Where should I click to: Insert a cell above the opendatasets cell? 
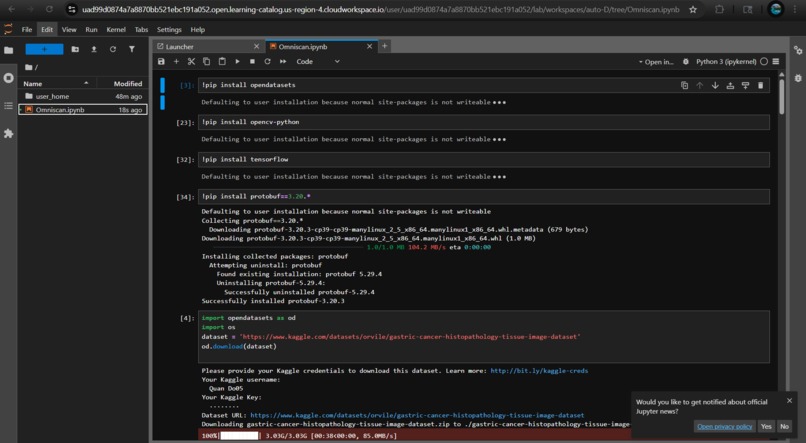pos(730,85)
